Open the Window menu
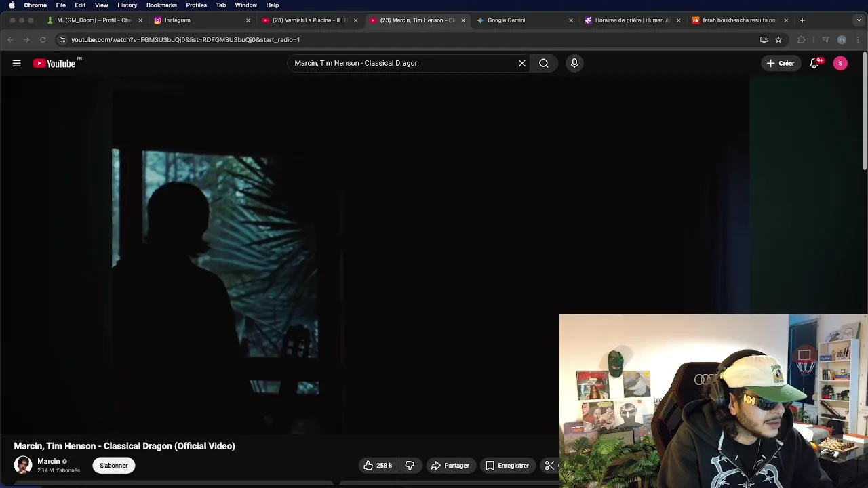This screenshot has height=488, width=868. pyautogui.click(x=246, y=5)
